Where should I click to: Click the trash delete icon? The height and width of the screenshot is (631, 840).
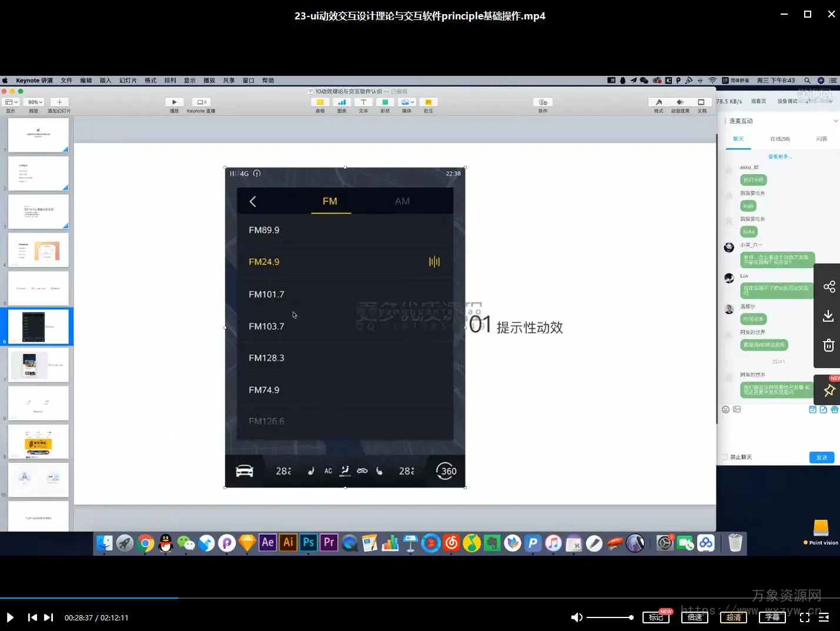tap(828, 346)
